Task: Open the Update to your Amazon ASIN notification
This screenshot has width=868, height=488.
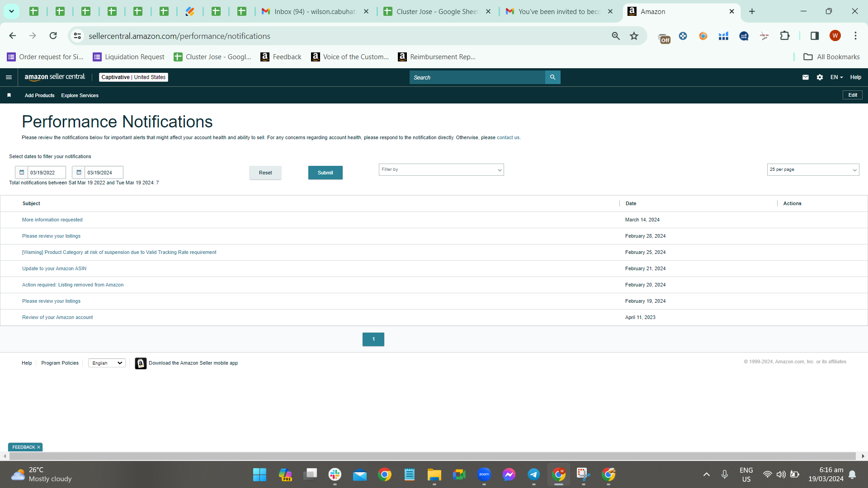Action: pos(54,269)
